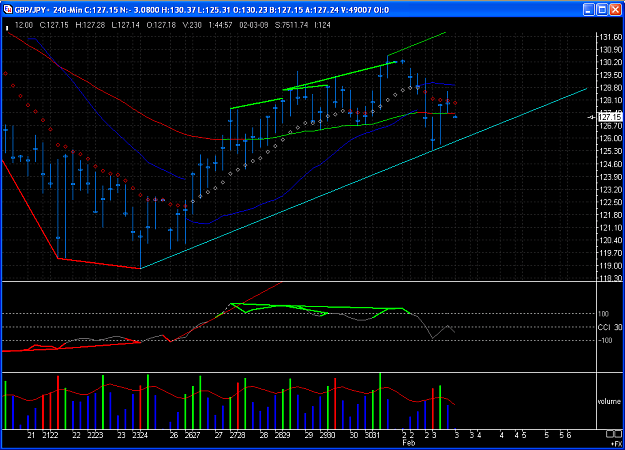Click the 128.10 price axis label
This screenshot has width=625, height=450.
tap(611, 100)
